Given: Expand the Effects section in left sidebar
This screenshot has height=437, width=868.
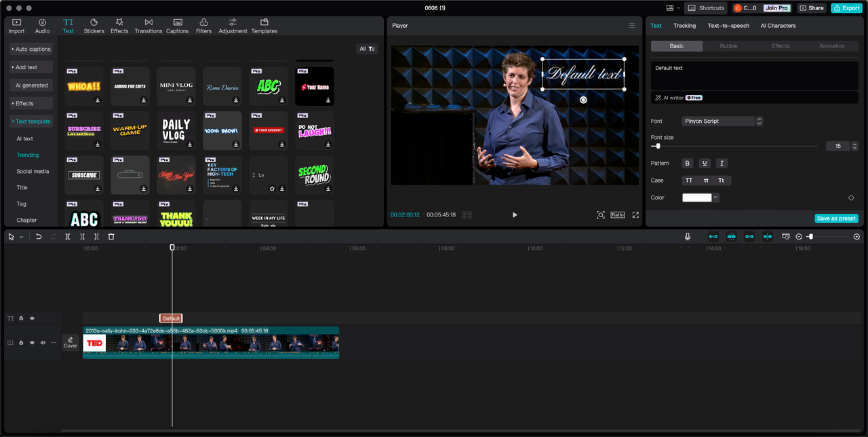Looking at the screenshot, I should [31, 103].
